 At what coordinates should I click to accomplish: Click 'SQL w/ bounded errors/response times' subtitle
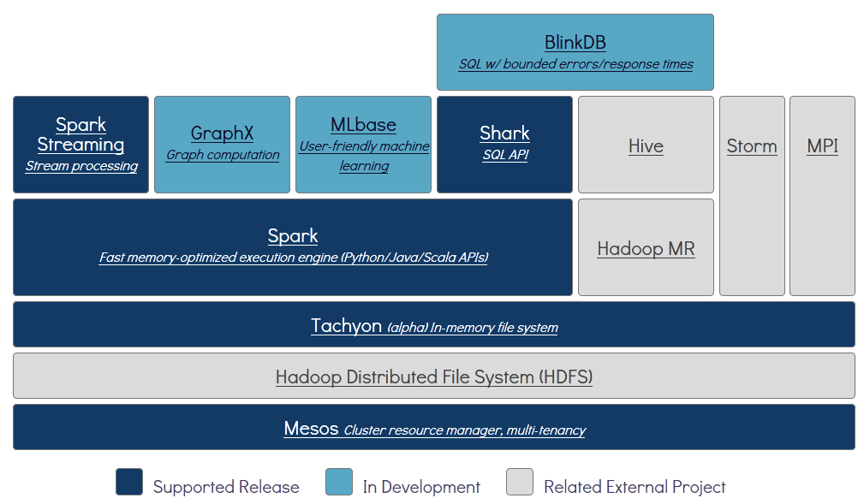click(x=575, y=64)
